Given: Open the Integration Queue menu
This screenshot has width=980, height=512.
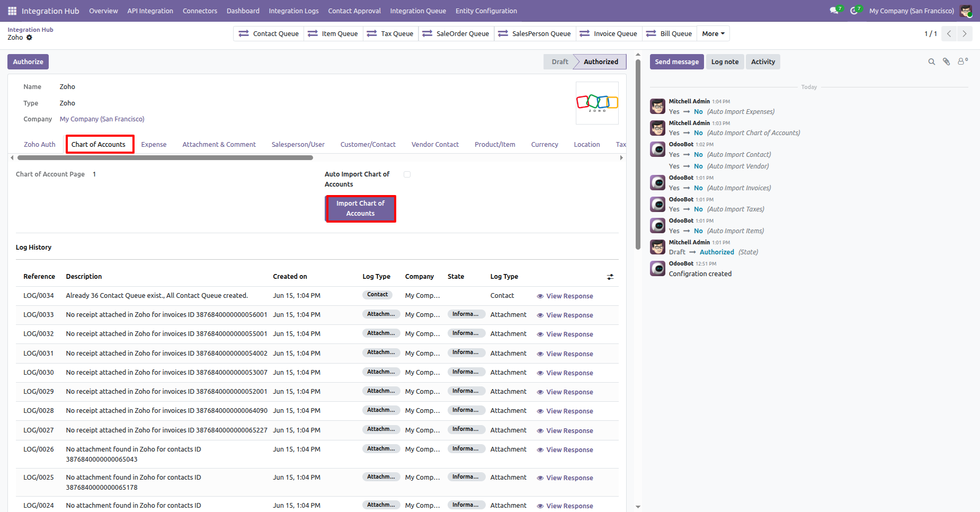Looking at the screenshot, I should [418, 11].
